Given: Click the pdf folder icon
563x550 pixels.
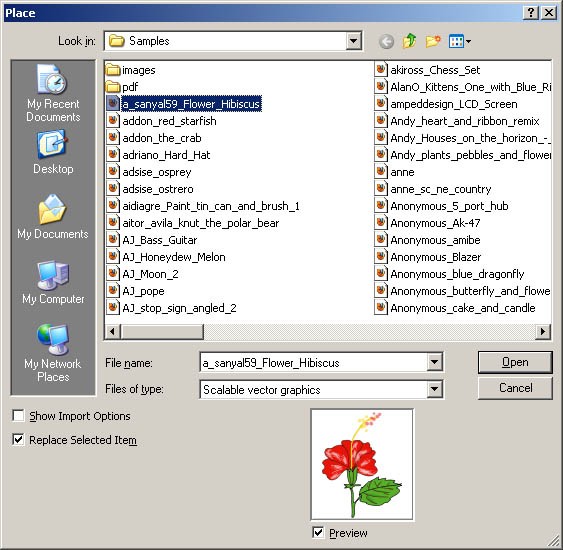Looking at the screenshot, I should (x=113, y=87).
